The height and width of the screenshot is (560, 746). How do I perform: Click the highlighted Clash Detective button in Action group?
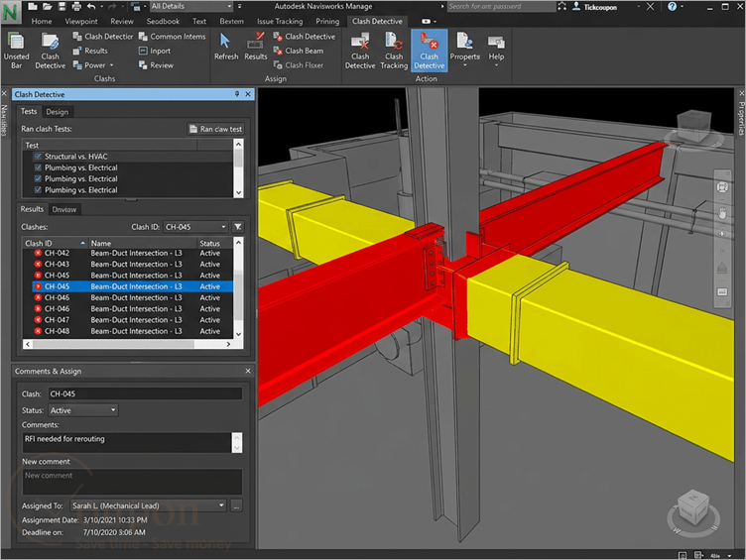point(430,51)
